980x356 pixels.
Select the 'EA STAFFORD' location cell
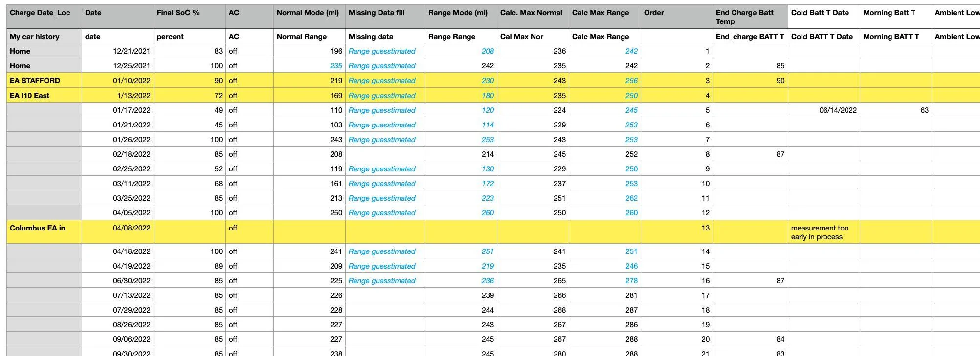(x=44, y=81)
